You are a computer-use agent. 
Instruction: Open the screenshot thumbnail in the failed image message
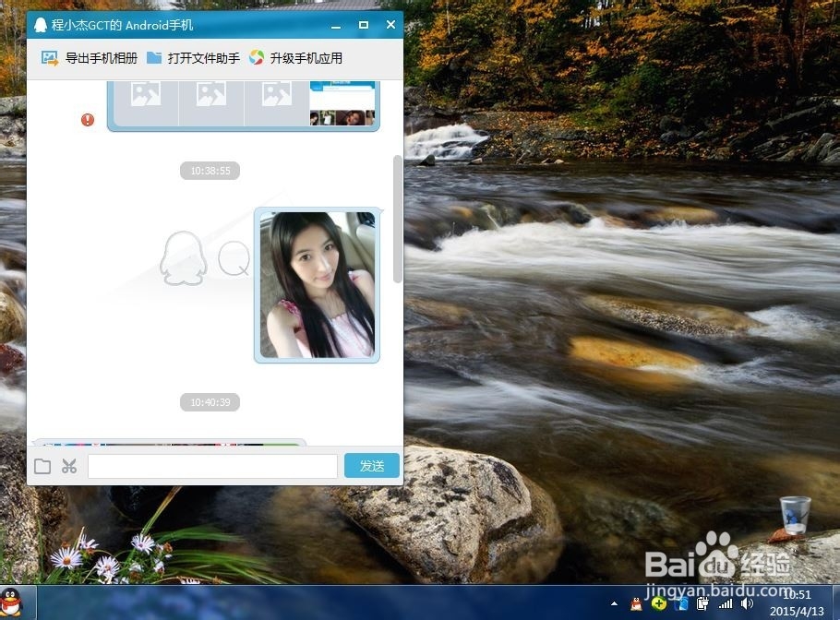[x=342, y=103]
